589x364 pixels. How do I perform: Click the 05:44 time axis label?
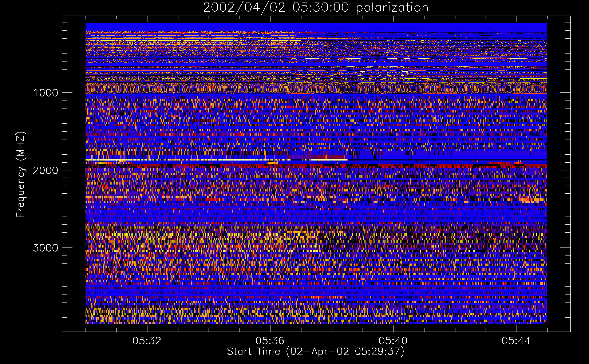tap(516, 341)
